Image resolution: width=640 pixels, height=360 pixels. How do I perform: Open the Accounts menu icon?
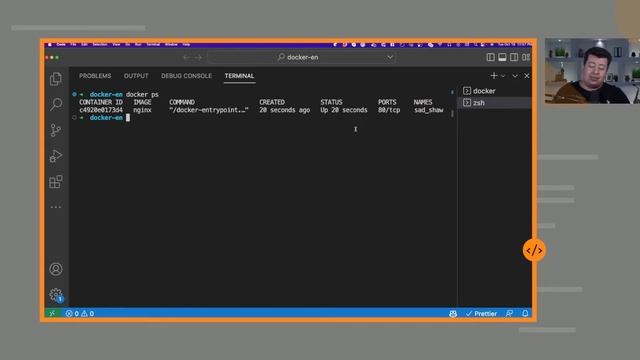click(x=56, y=269)
